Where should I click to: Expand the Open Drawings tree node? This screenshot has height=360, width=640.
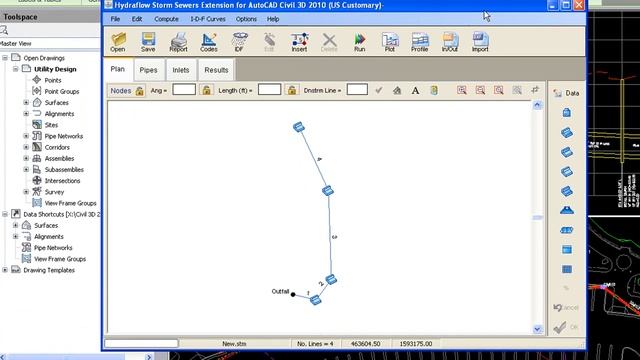(x=5, y=58)
